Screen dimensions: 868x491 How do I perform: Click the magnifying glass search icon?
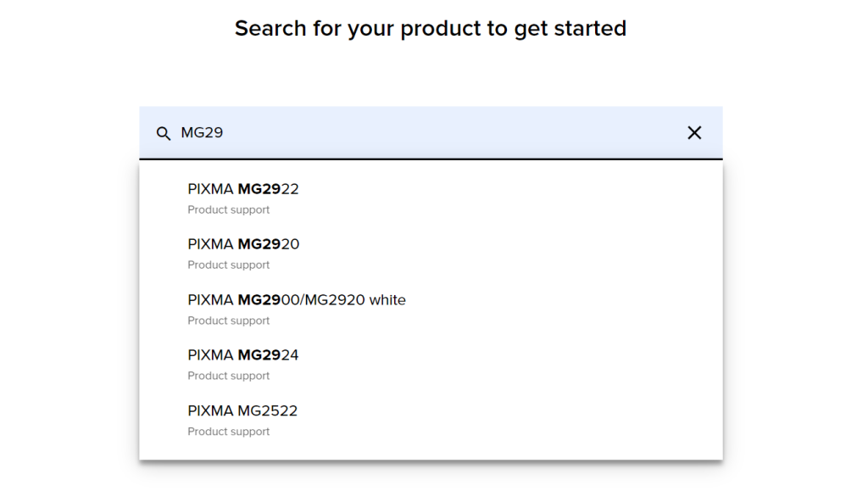click(164, 133)
